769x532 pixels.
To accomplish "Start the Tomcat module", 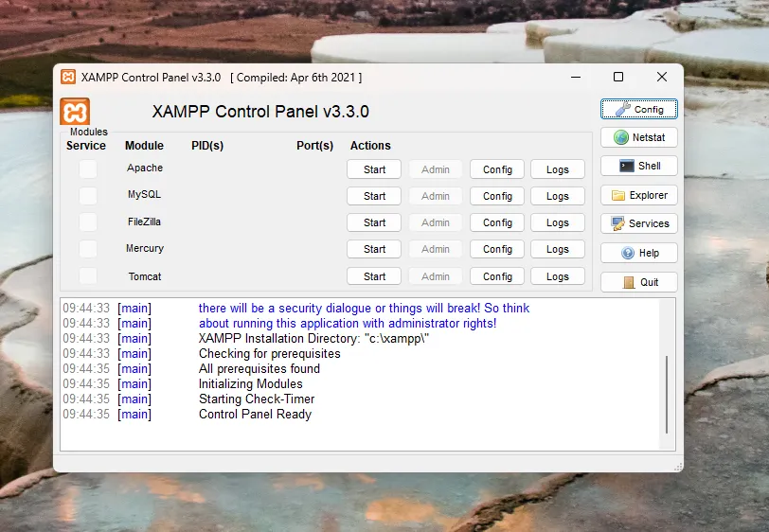I will pos(374,276).
